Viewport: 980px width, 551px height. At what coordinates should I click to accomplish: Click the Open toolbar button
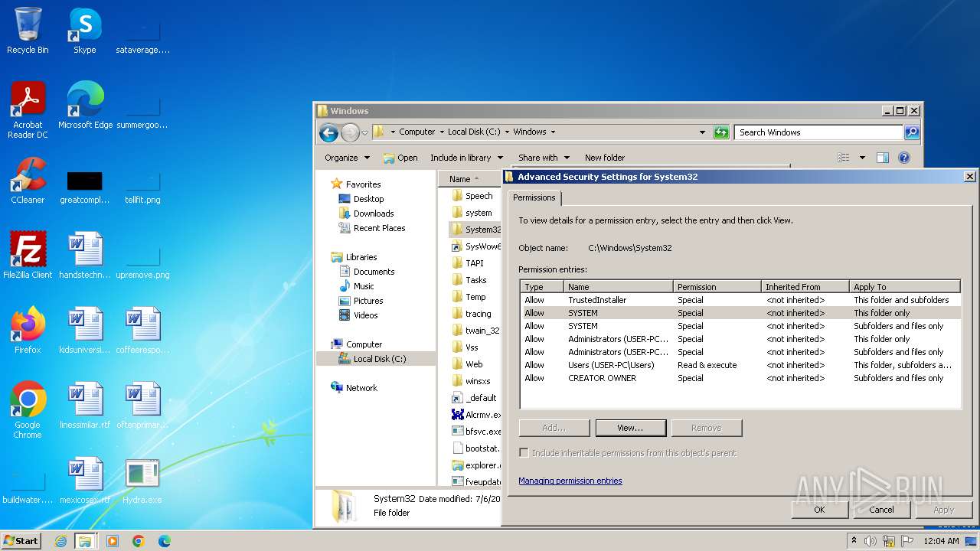point(400,158)
